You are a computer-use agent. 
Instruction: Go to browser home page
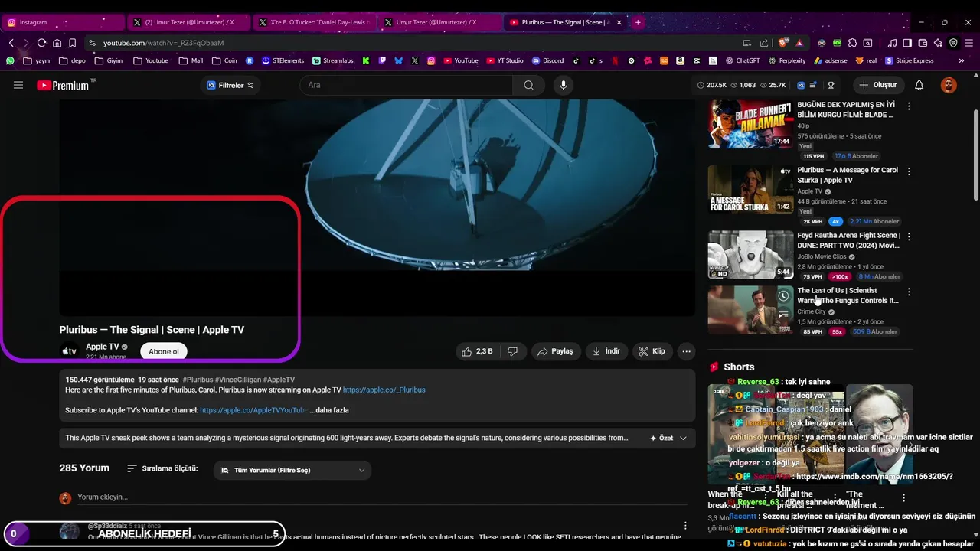coord(57,43)
